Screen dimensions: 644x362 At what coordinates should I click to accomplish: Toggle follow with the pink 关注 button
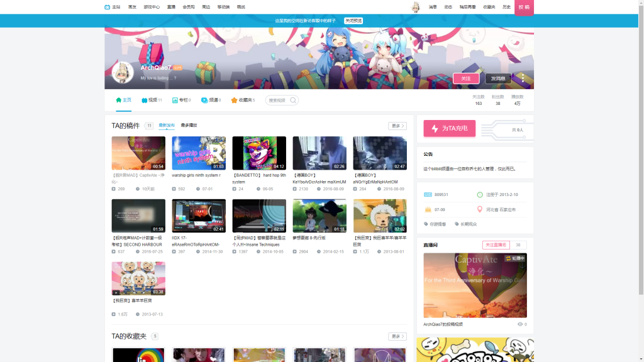[x=466, y=79]
